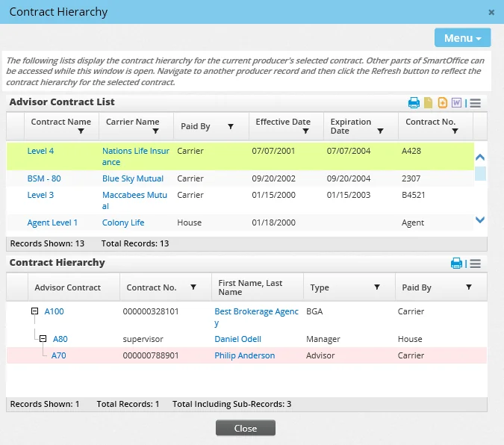Click the Close button
Viewport: 504px width, 445px height.
[245, 428]
